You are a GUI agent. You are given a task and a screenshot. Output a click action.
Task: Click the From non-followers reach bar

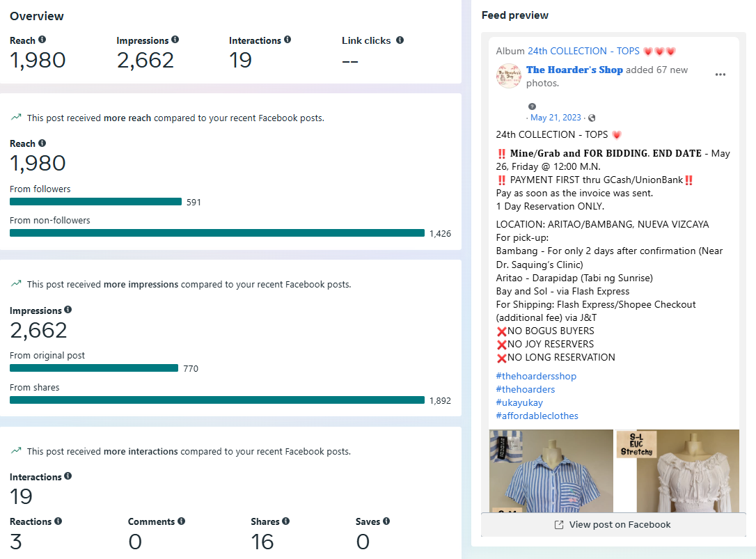coord(216,233)
